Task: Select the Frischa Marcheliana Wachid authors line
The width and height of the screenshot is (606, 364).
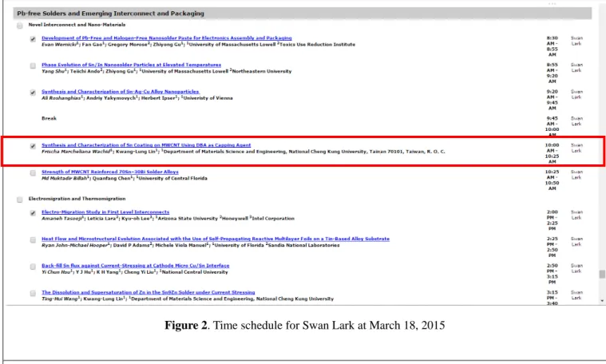Action: (244, 152)
